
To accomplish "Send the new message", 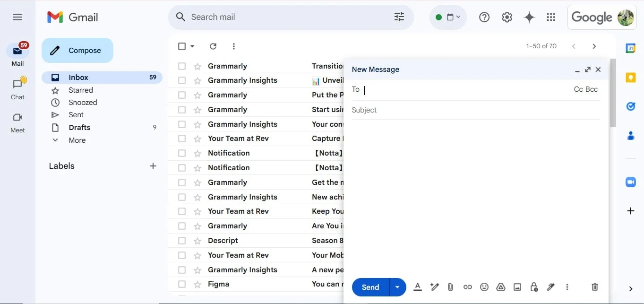I will point(370,287).
